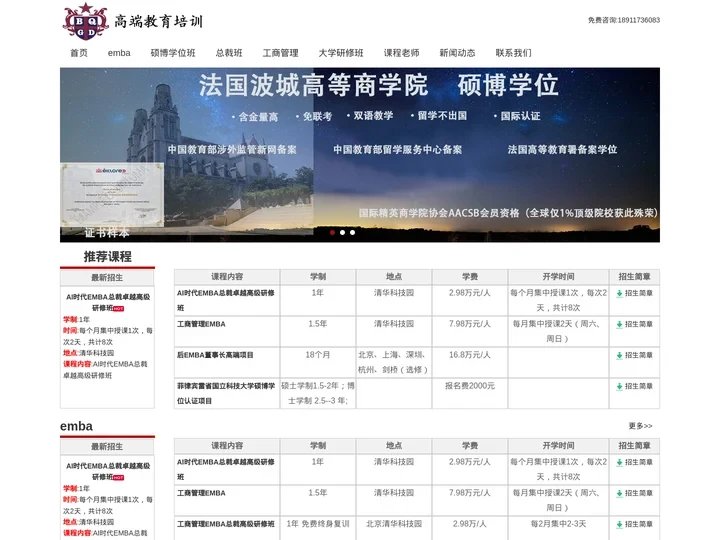
Task: Click the certificate sample thumbnail
Action: click(x=112, y=195)
